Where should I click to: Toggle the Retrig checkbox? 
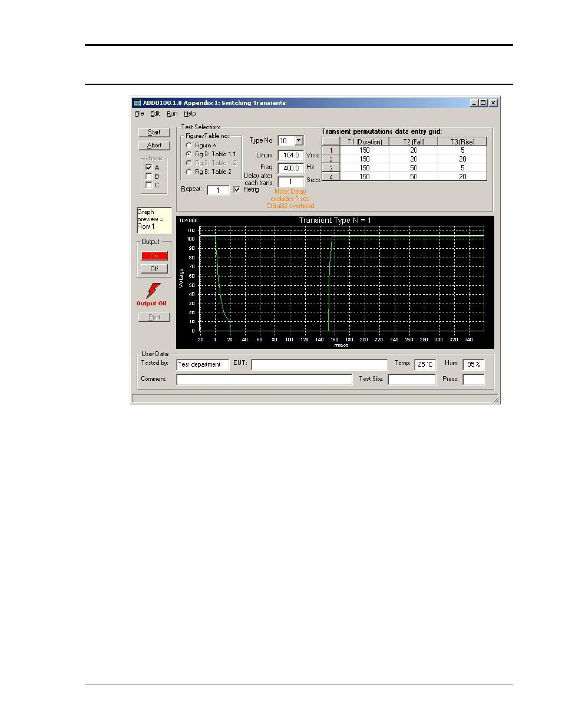(237, 189)
